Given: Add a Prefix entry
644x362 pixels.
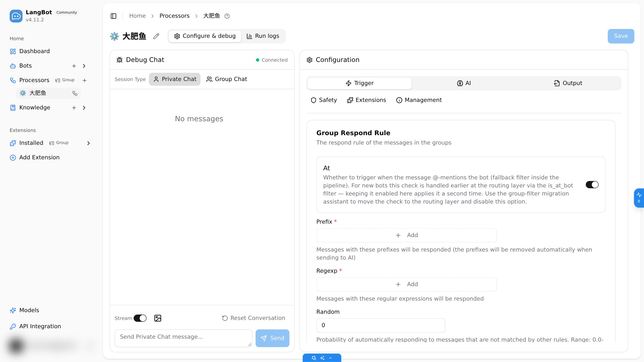Looking at the screenshot, I should (407, 235).
